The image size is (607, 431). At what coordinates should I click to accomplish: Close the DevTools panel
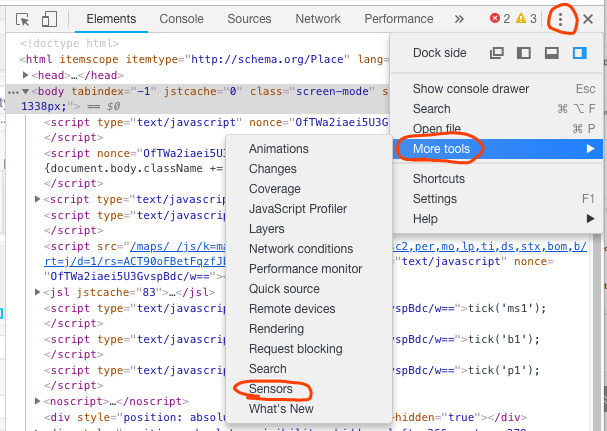coord(588,19)
